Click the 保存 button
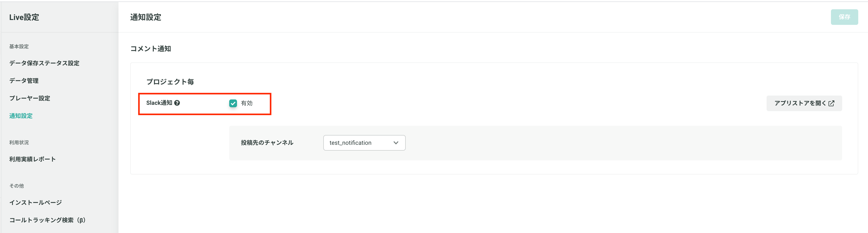Screen dimensions: 868x233 (844, 17)
